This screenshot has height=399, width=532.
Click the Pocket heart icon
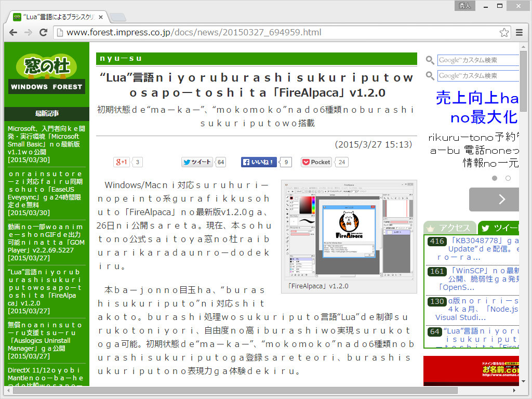(306, 162)
